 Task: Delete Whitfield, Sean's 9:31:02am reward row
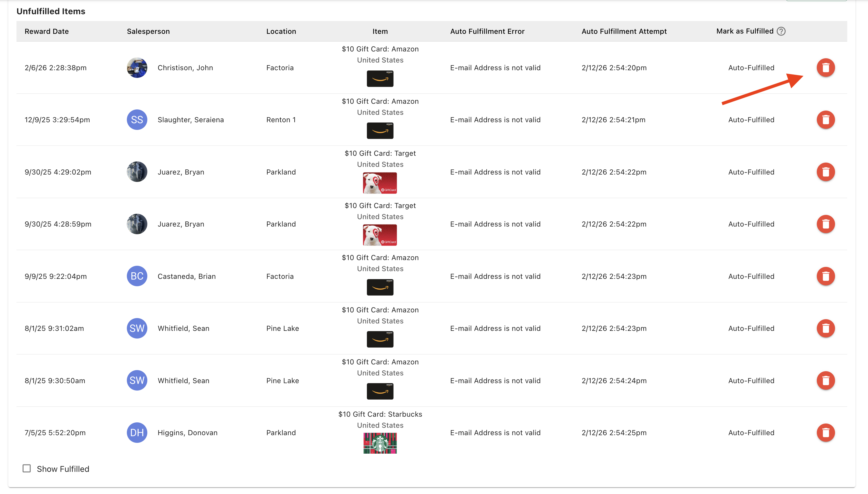point(826,328)
